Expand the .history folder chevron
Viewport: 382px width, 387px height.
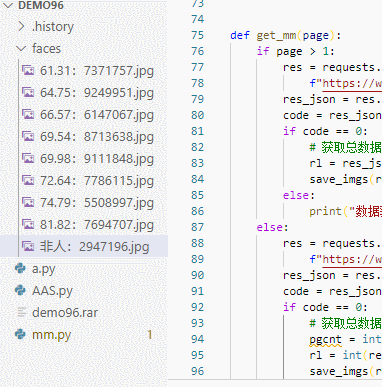(x=21, y=26)
